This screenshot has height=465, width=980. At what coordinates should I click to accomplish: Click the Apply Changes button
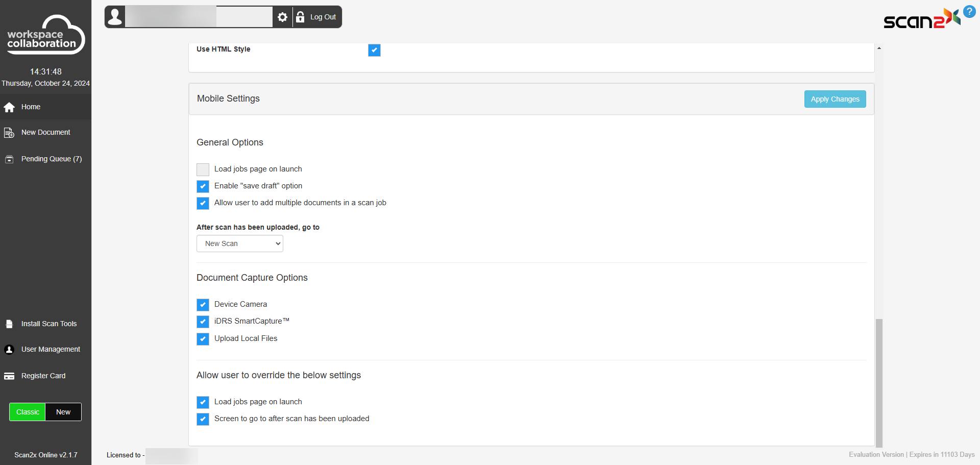click(x=835, y=99)
